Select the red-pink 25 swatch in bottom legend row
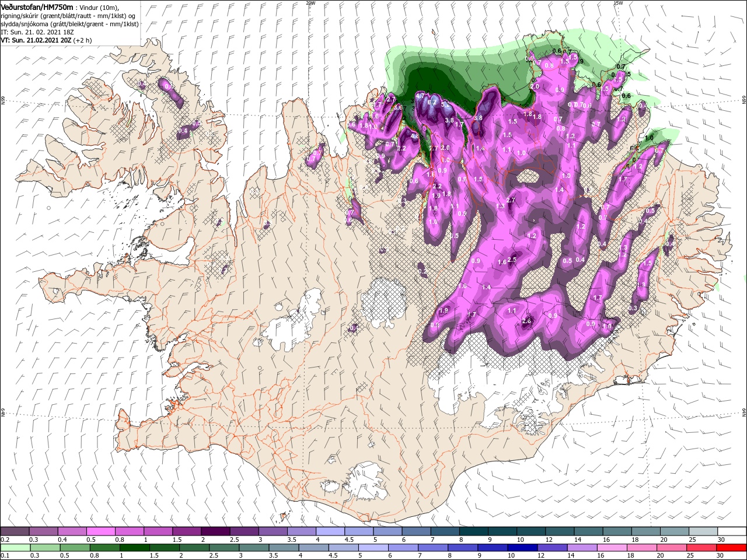Viewport: 747px width, 560px height. pyautogui.click(x=701, y=548)
